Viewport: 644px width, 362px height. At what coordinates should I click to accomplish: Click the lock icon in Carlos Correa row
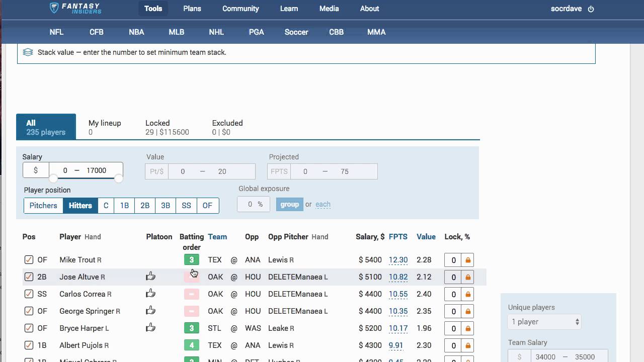[468, 295]
